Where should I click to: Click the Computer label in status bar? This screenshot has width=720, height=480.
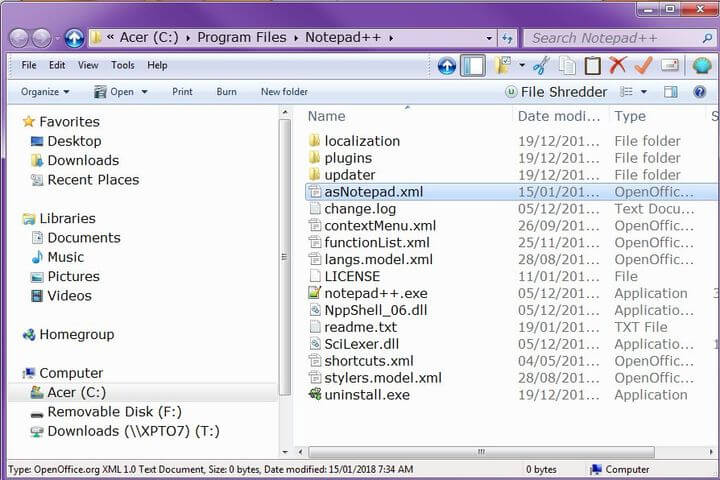(x=627, y=469)
